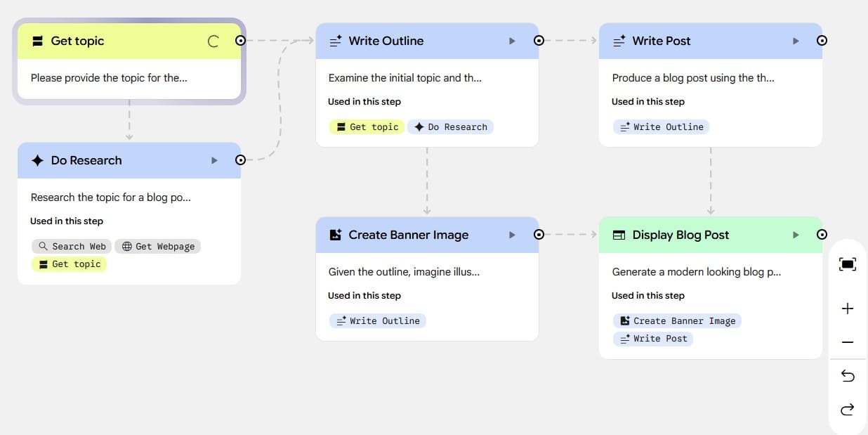
Task: Select the Get Webpage tool chip
Action: 158,246
